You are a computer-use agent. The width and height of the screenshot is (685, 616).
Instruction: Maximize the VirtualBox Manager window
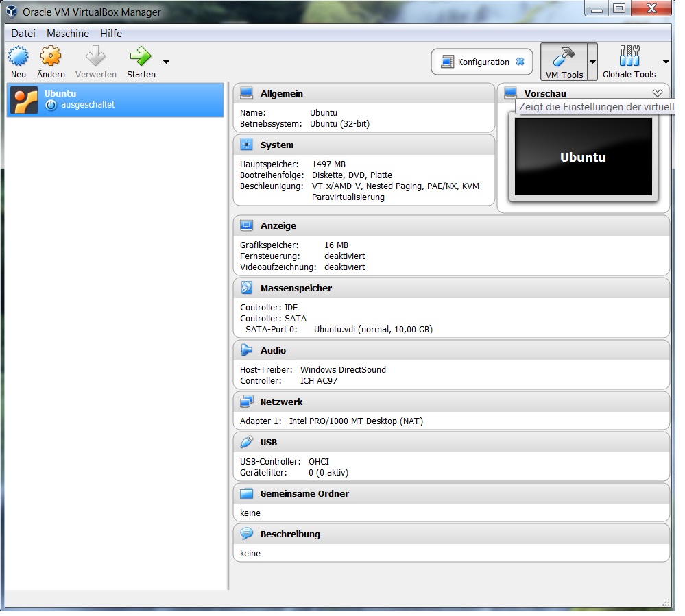click(619, 8)
